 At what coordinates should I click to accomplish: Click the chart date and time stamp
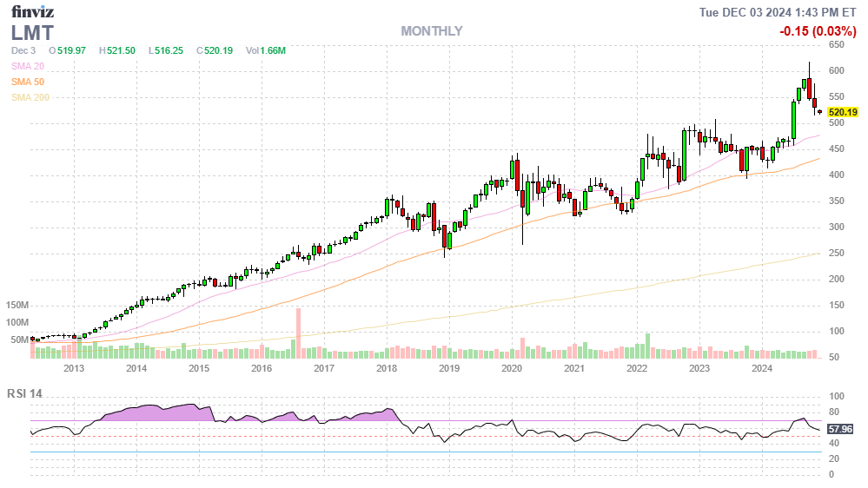[779, 12]
